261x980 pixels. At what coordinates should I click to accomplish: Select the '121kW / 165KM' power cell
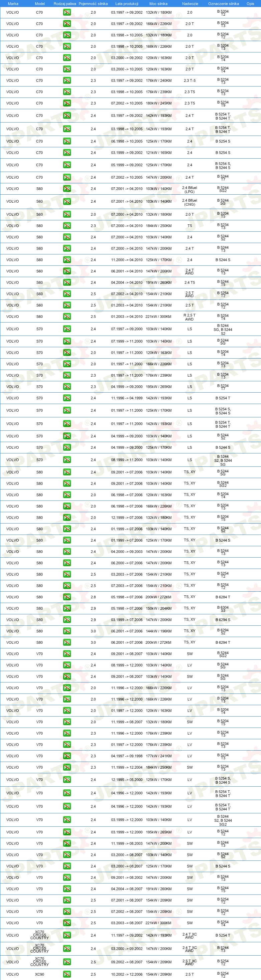pos(159,153)
